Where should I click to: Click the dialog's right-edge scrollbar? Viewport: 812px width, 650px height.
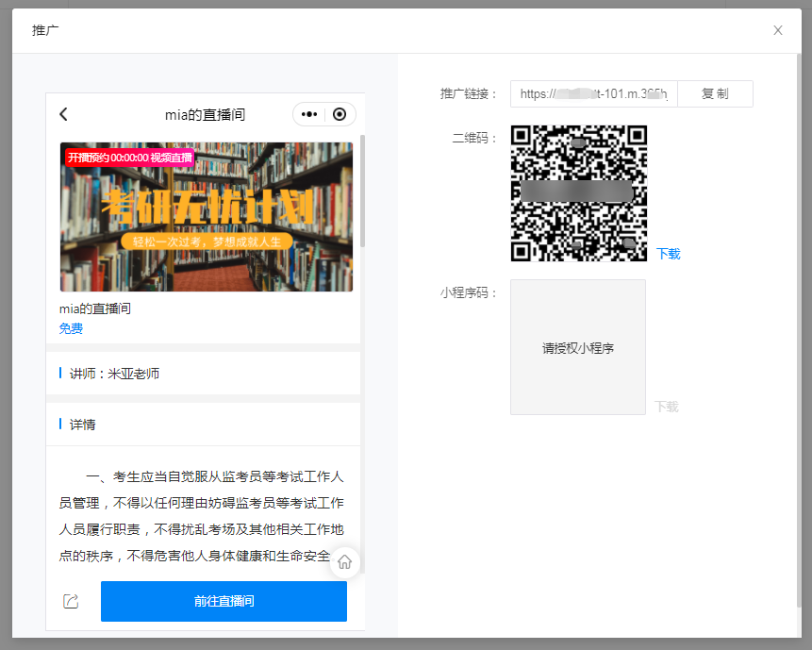coord(799,330)
